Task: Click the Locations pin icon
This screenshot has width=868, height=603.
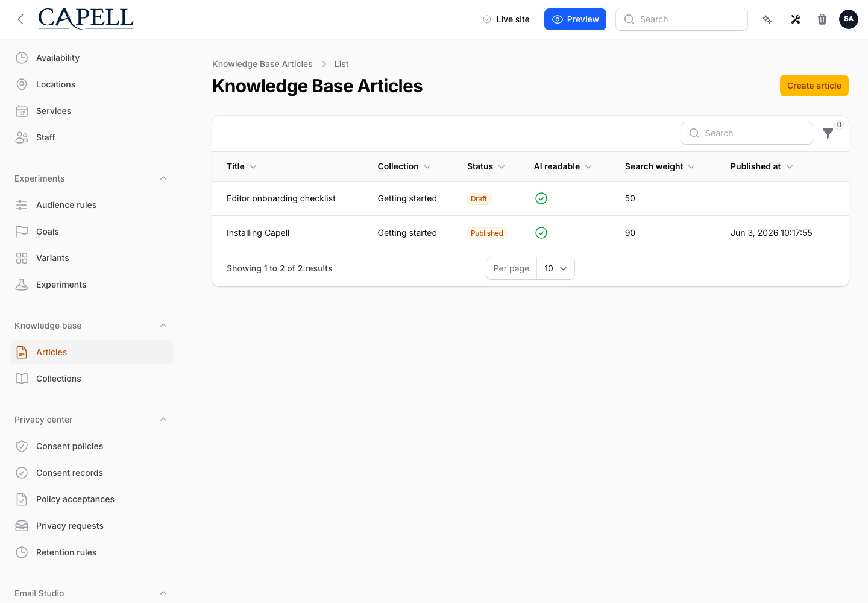Action: point(22,84)
